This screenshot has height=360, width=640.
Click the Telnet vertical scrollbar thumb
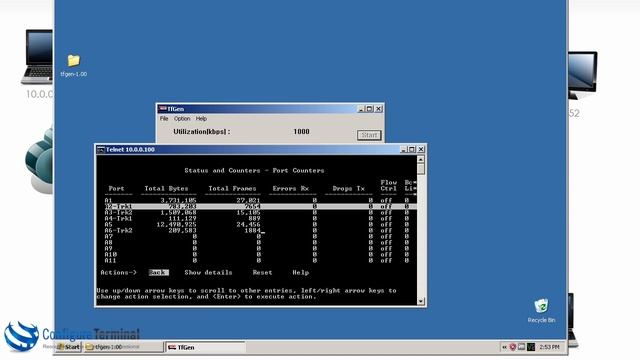pos(421,169)
